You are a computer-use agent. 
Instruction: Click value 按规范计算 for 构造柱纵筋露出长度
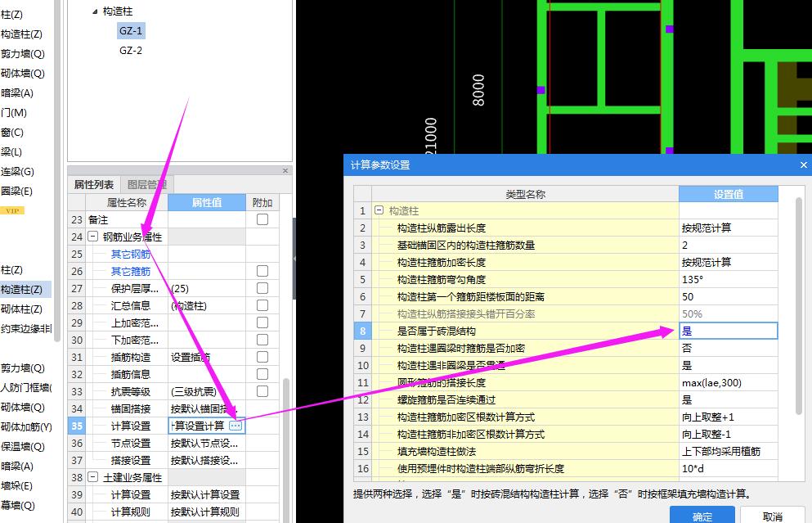(707, 228)
